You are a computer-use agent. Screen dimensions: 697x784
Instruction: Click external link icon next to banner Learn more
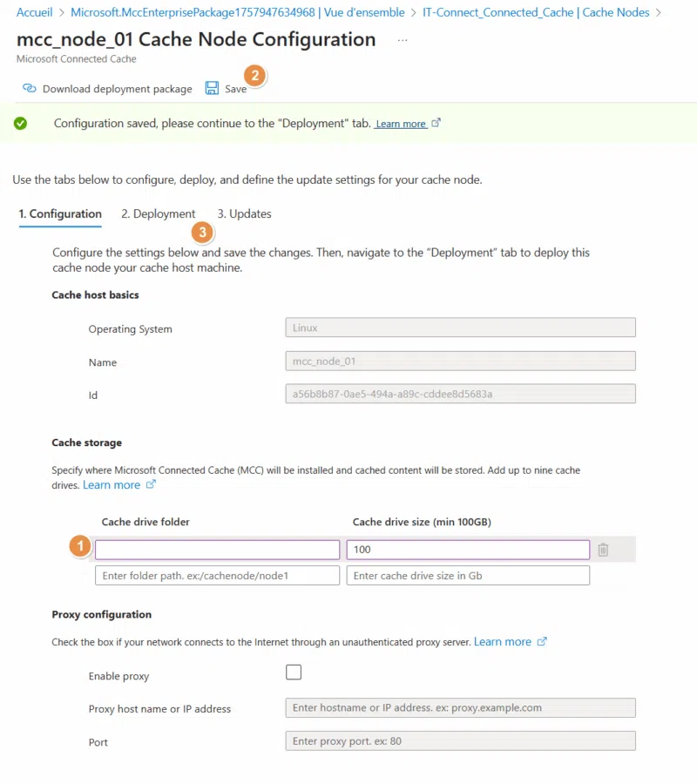click(436, 124)
